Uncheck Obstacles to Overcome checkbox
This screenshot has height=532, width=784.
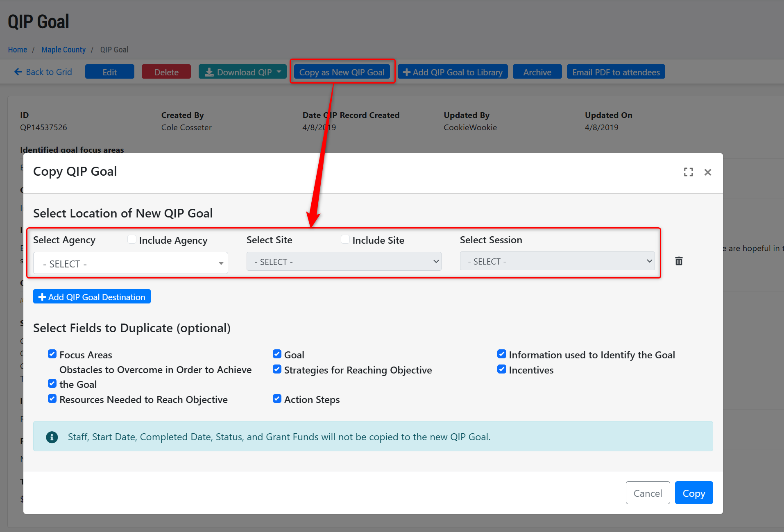52,383
